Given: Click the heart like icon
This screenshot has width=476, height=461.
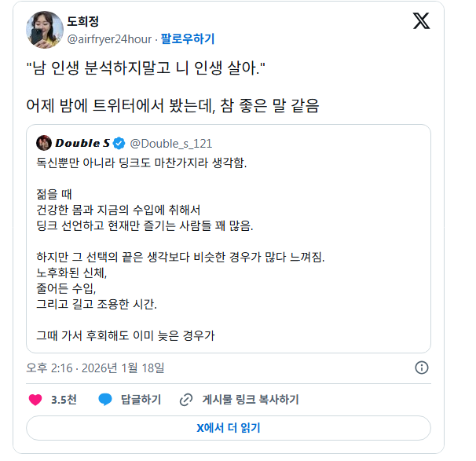Looking at the screenshot, I should (x=35, y=400).
